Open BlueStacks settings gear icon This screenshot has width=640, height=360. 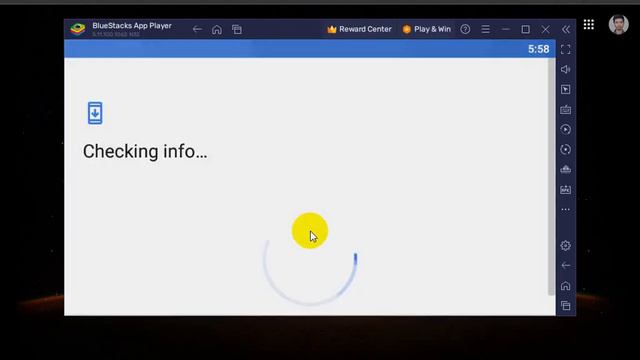pyautogui.click(x=566, y=245)
